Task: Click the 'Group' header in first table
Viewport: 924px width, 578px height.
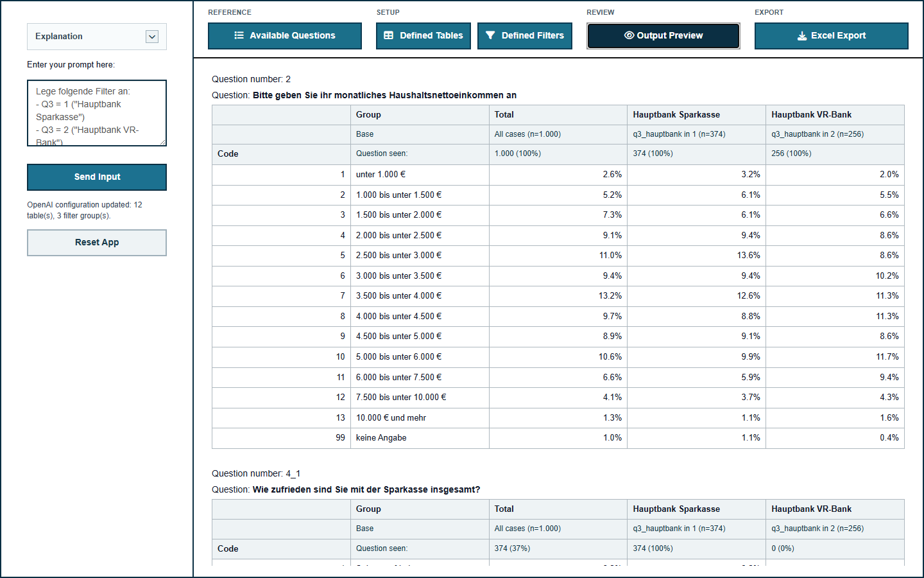Action: point(368,114)
